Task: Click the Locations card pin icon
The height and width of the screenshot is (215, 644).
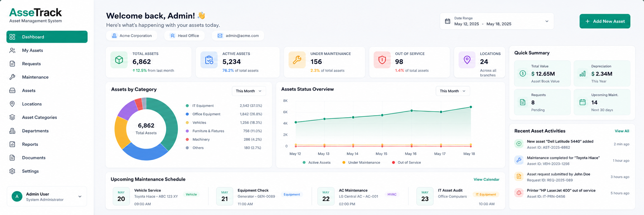Action: tap(467, 60)
